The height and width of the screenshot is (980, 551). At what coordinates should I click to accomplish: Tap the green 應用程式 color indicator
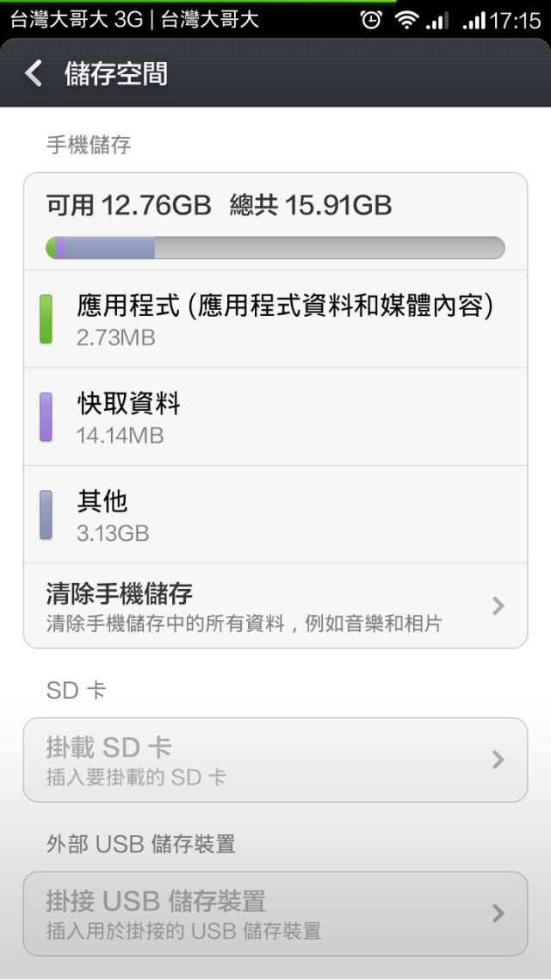pos(46,319)
